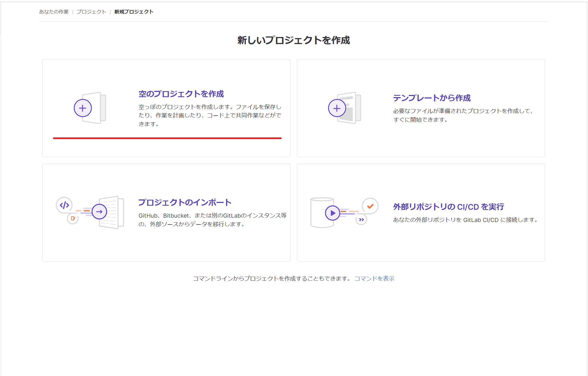Go to プロジェクト breadcrumb
The image size is (588, 376).
(91, 12)
